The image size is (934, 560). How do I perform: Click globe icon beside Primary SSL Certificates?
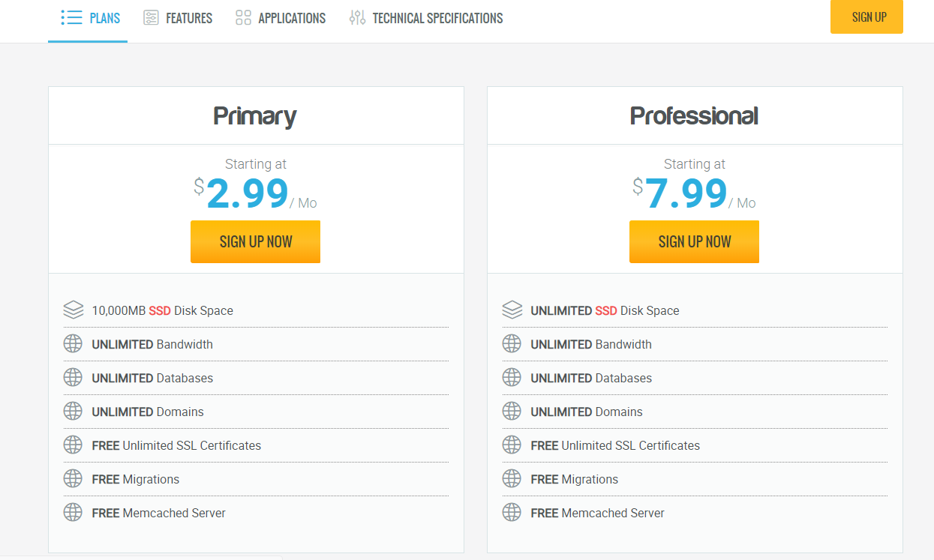pos(73,445)
